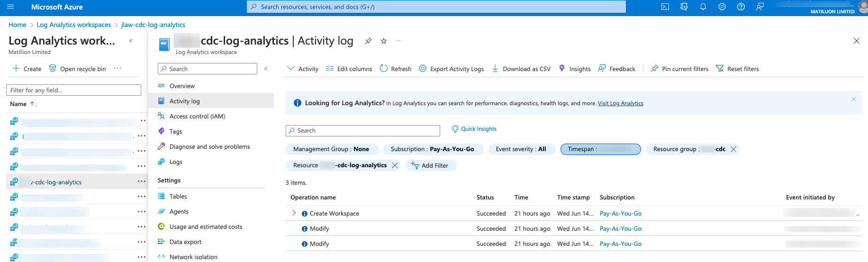Screen dimensions: 868x262
Task: Click Feedback in the Activity log toolbar
Action: [617, 69]
